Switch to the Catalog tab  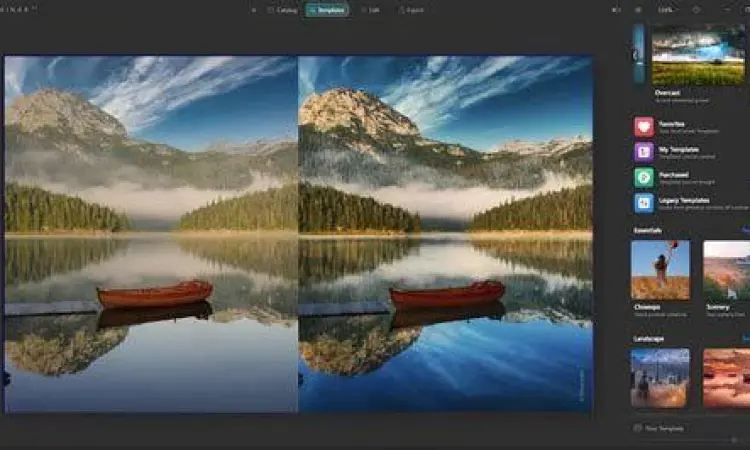[x=283, y=10]
